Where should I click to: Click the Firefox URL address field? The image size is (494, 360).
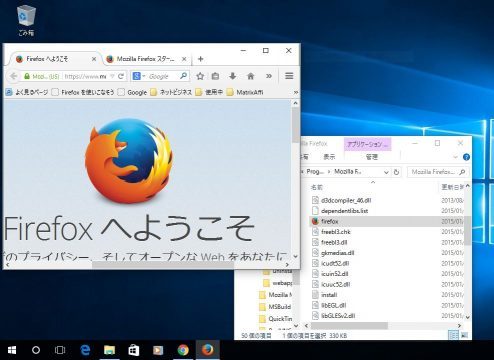pyautogui.click(x=85, y=76)
